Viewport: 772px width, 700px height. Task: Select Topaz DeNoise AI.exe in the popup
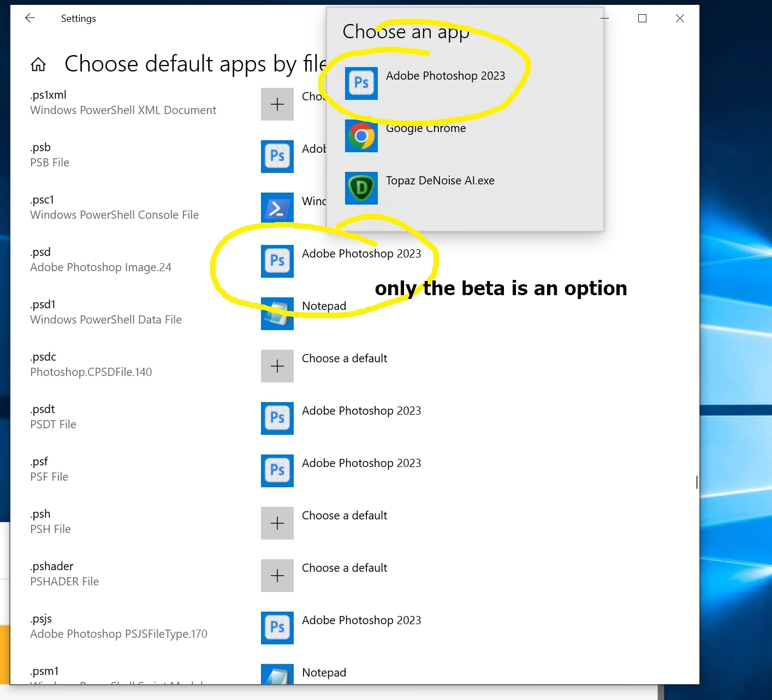click(440, 181)
